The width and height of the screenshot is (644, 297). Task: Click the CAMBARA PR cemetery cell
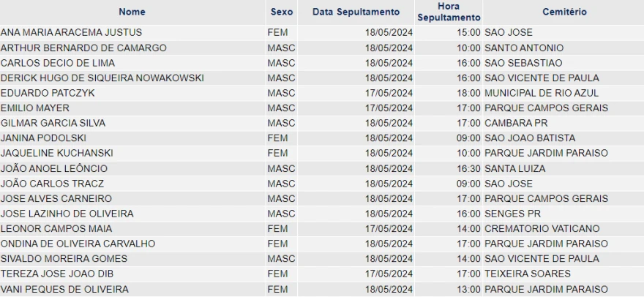pos(515,123)
